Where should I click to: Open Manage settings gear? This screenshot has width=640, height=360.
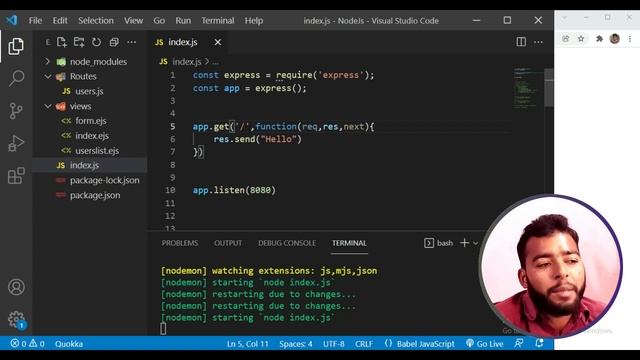pyautogui.click(x=17, y=320)
